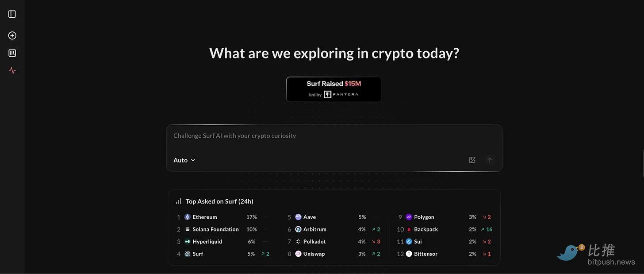Viewport: 644px width, 274px height.
Task: Start a new chat with plus icon
Action: [12, 35]
